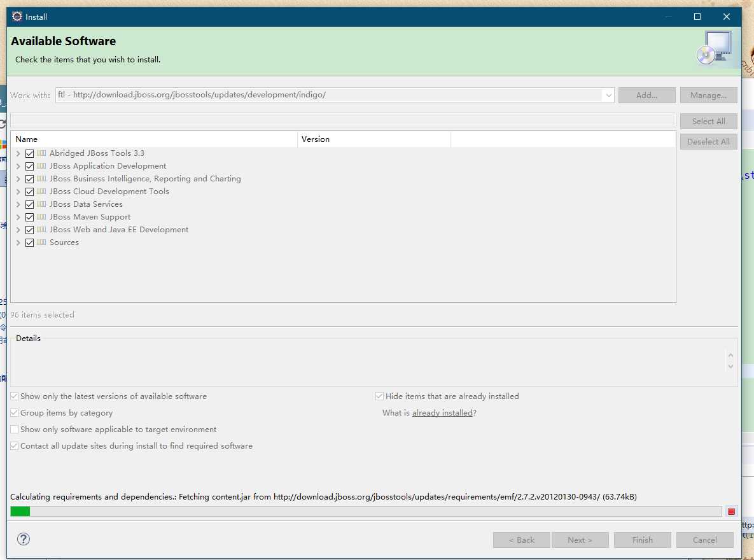Click the Deselect All button

[708, 141]
